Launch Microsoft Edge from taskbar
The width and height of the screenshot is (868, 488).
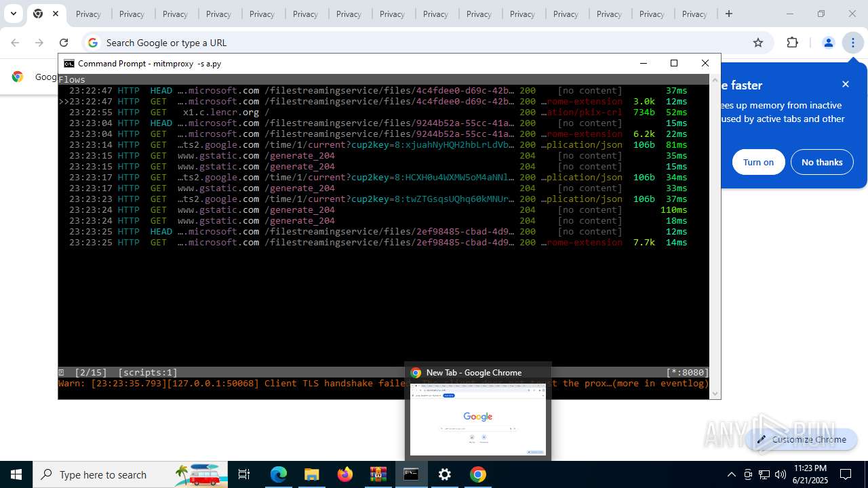(279, 474)
